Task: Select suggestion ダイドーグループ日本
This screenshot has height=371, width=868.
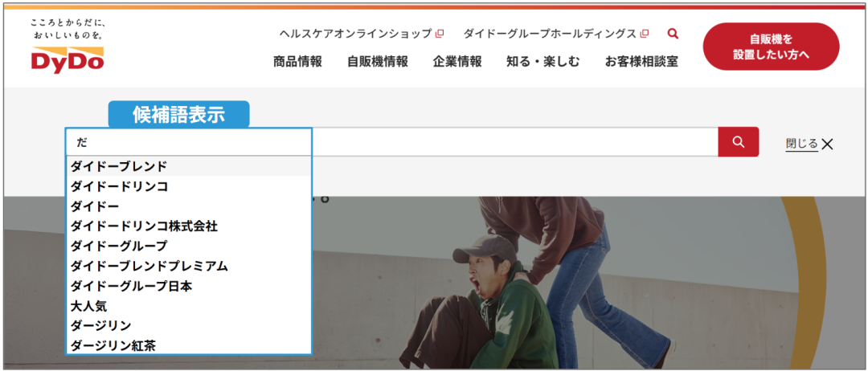Action: point(189,286)
